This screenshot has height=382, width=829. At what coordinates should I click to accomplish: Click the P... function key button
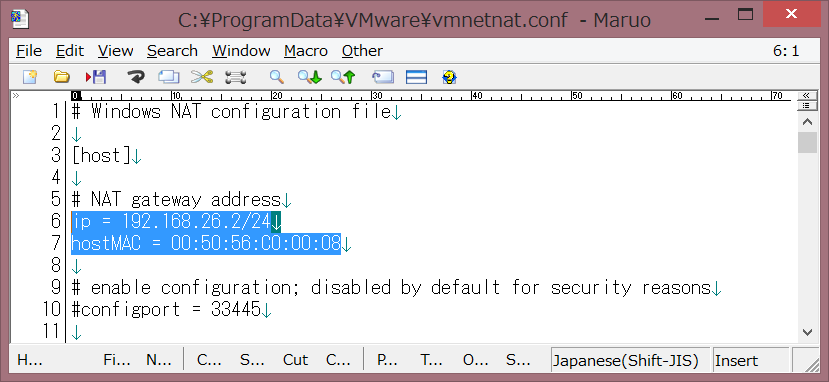point(387,360)
